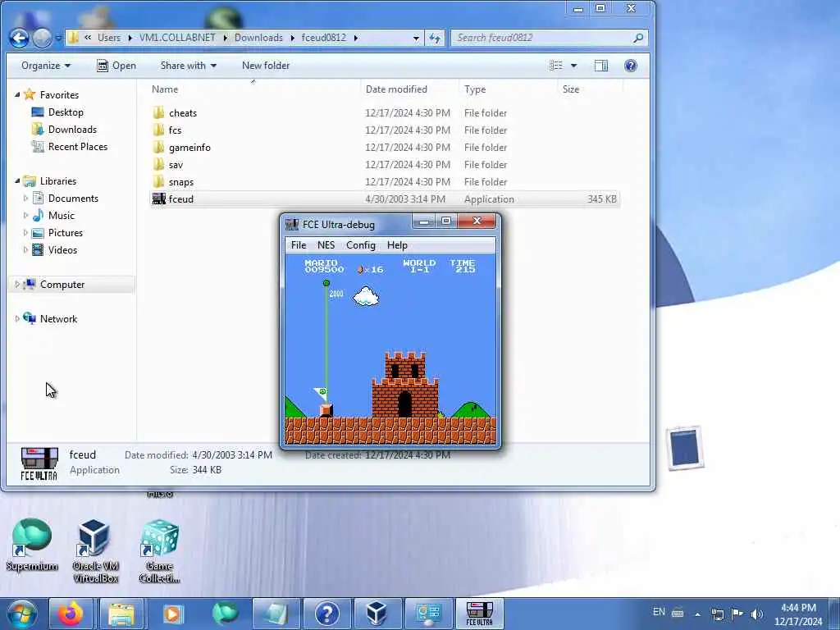
Task: Click FCE Ultra-debug title bar icon
Action: click(292, 225)
